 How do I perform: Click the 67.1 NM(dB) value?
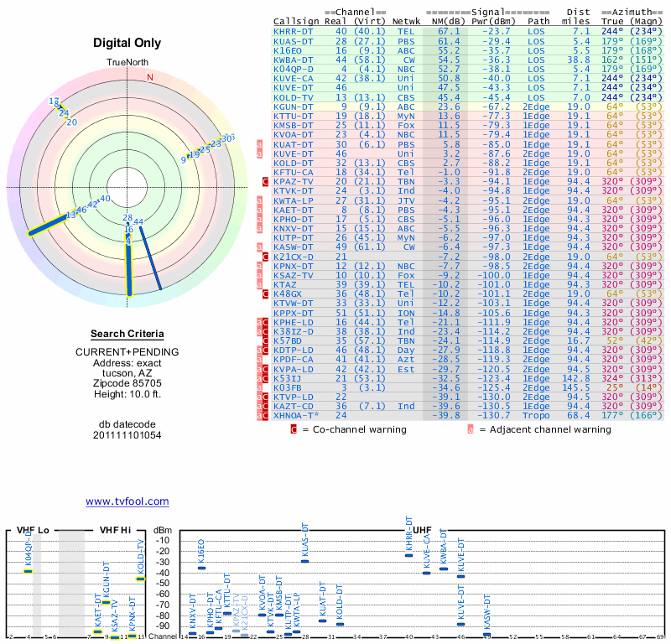(449, 32)
